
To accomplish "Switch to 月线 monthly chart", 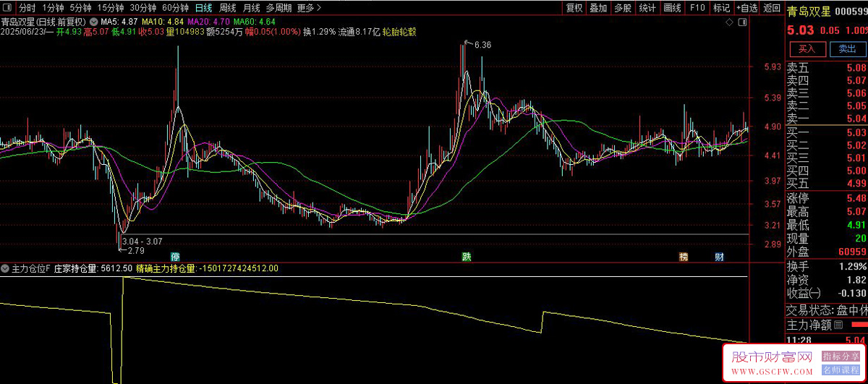I will click(251, 8).
